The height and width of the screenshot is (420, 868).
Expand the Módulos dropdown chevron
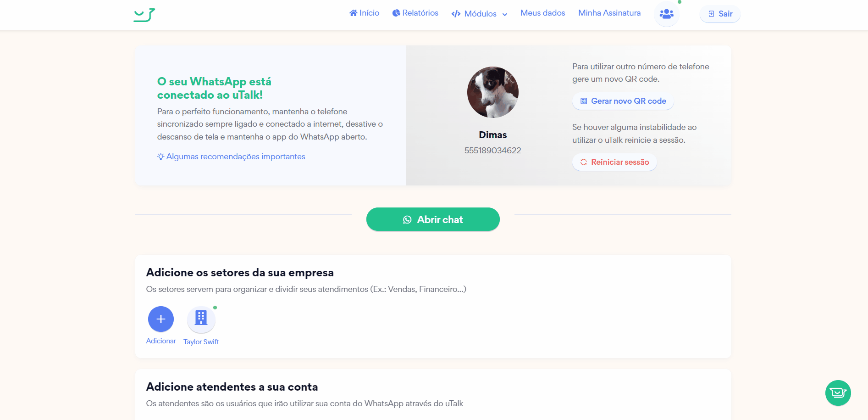(x=505, y=14)
